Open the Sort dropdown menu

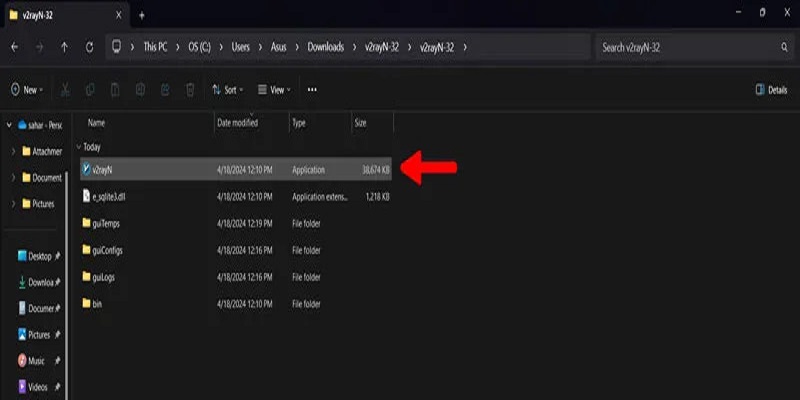228,90
